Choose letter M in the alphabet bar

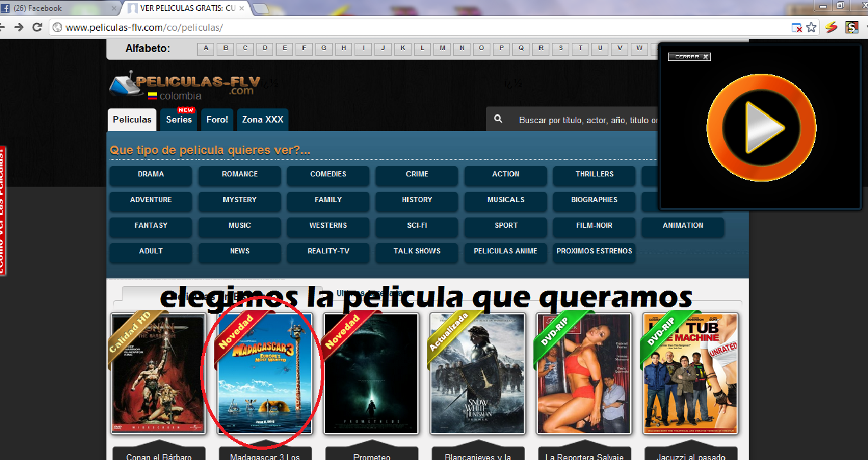click(442, 48)
